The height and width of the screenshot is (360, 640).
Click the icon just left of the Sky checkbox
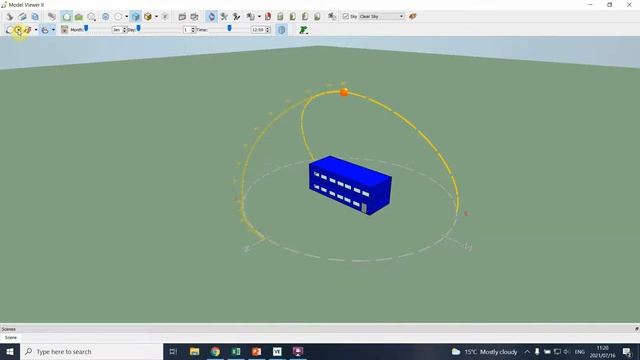(x=332, y=17)
